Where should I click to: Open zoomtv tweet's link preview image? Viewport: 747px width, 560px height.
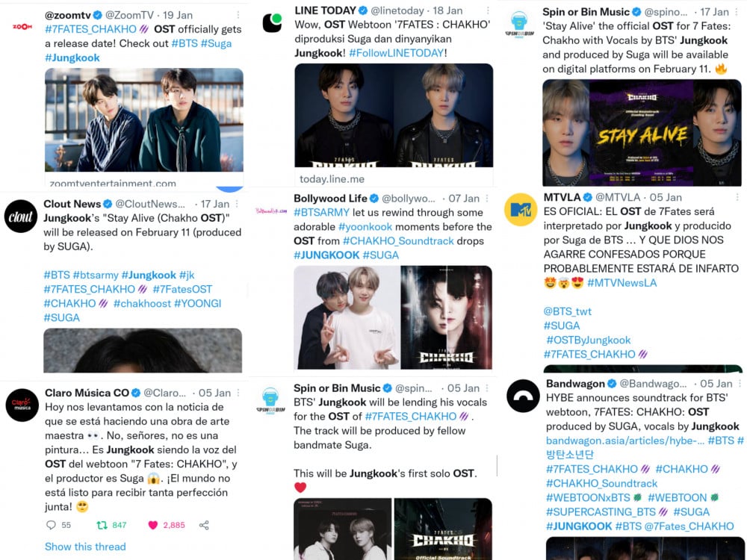[144, 120]
